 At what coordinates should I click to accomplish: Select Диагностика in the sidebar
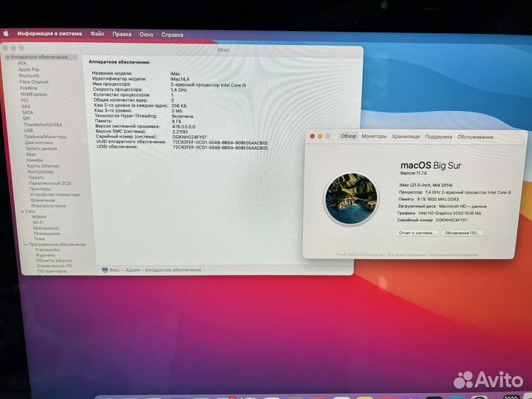pyautogui.click(x=38, y=143)
